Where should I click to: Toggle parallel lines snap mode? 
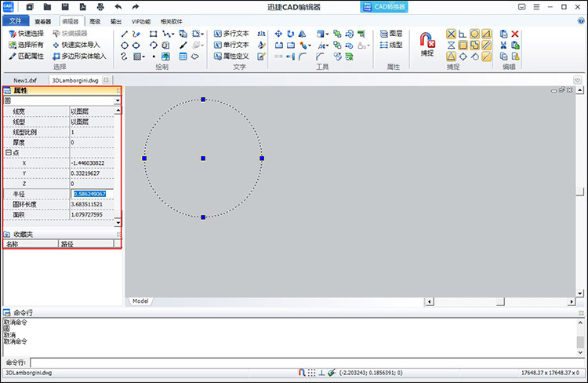coord(486,46)
